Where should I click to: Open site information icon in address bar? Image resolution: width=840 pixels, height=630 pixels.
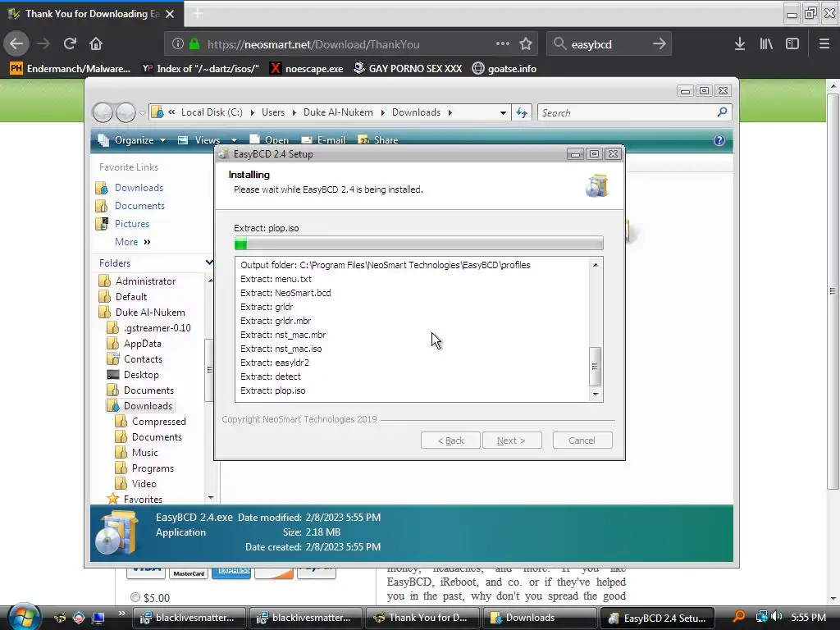(x=177, y=44)
